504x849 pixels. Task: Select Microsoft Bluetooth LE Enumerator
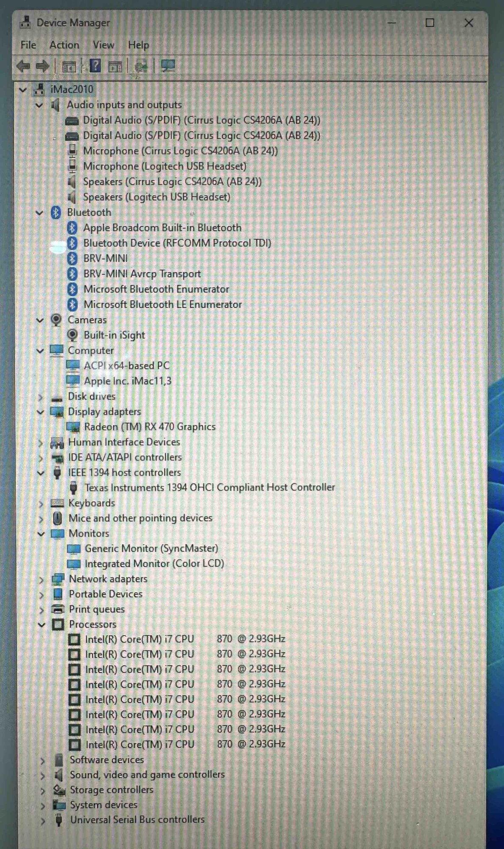pos(162,304)
